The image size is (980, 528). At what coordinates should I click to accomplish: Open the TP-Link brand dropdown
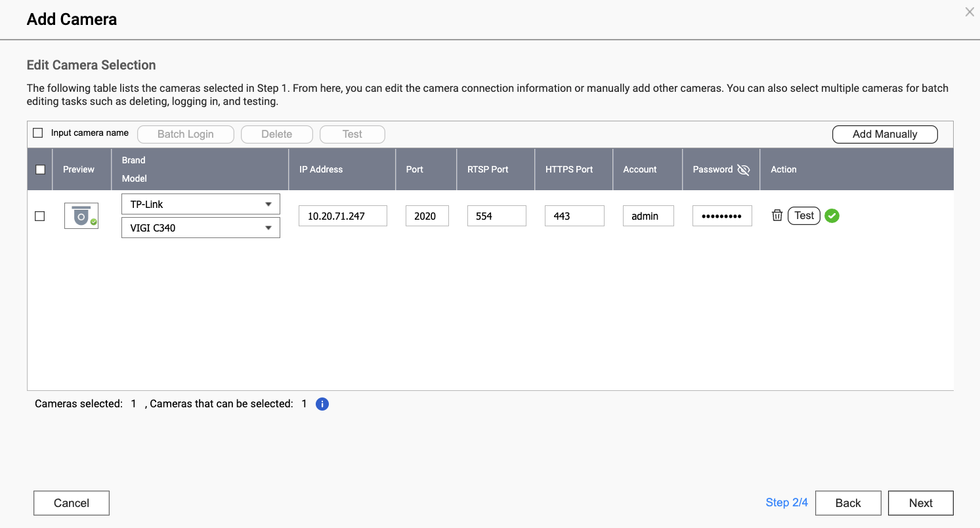point(201,204)
